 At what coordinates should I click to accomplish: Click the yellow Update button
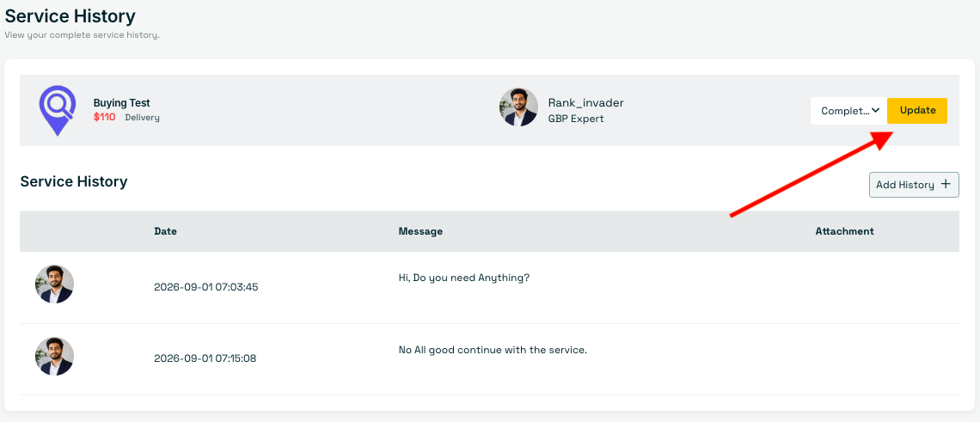[x=917, y=111]
